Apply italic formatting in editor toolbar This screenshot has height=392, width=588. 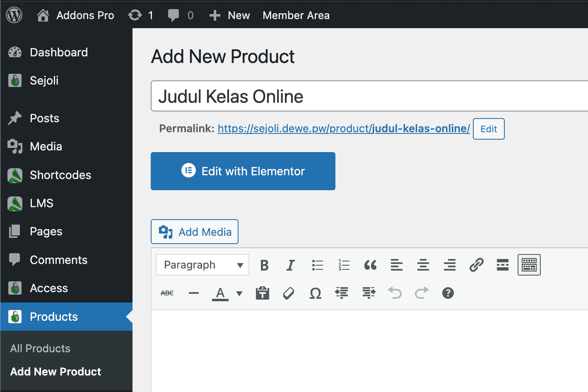[291, 265]
